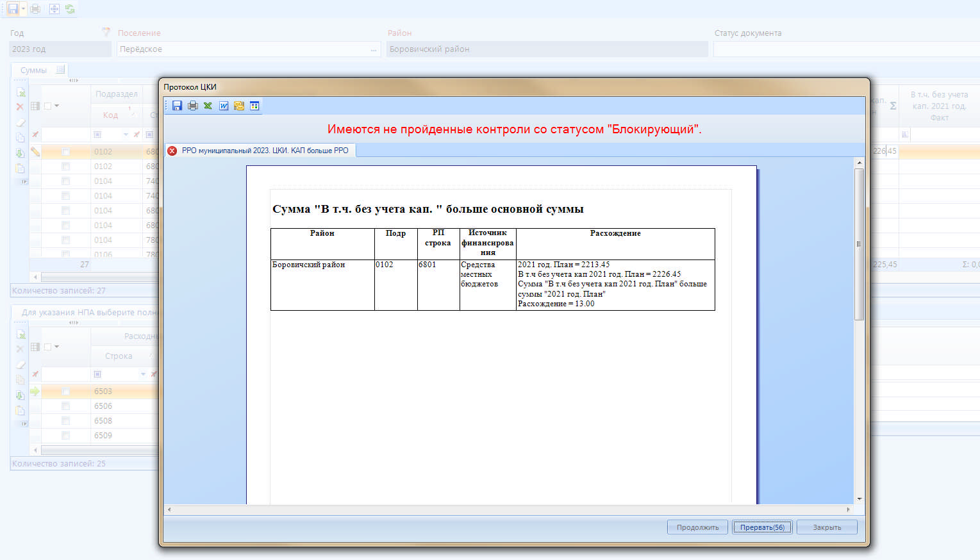
Task: Switch to the 'КАП больше РРО' protocol tab
Action: pos(262,151)
